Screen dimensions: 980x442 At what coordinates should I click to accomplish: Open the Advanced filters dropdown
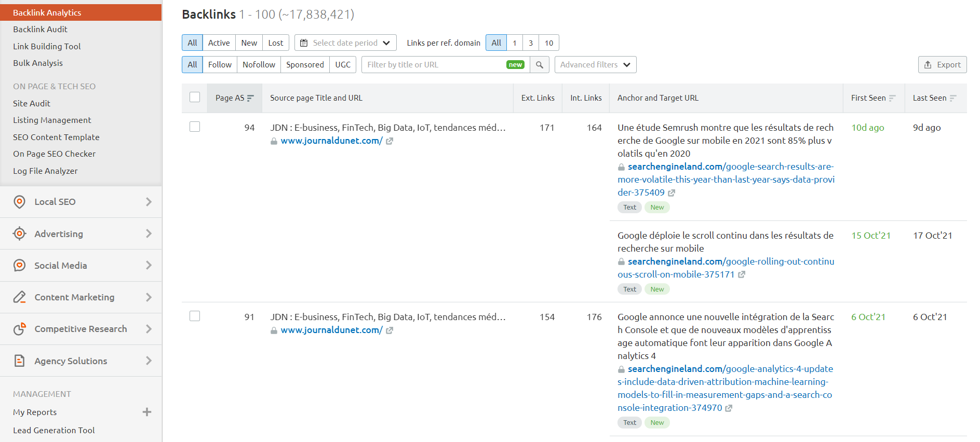(595, 65)
